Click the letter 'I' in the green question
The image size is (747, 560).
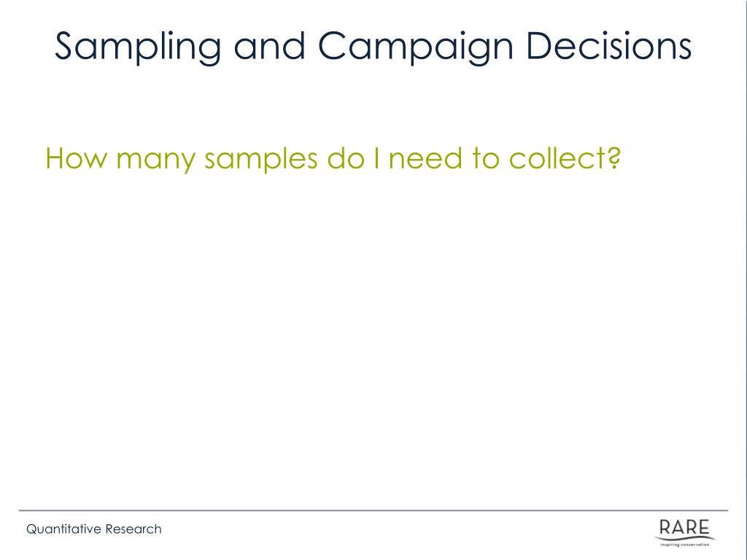tap(377, 157)
